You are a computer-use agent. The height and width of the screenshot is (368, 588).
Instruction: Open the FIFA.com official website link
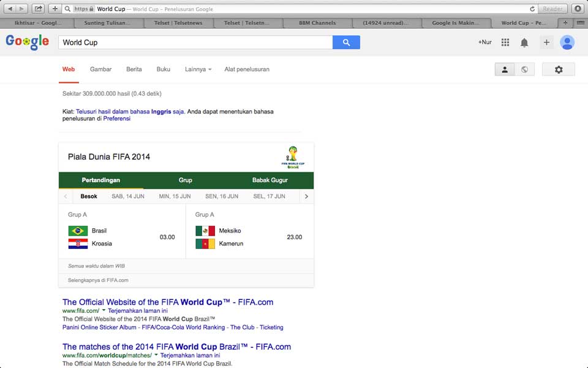(x=167, y=302)
